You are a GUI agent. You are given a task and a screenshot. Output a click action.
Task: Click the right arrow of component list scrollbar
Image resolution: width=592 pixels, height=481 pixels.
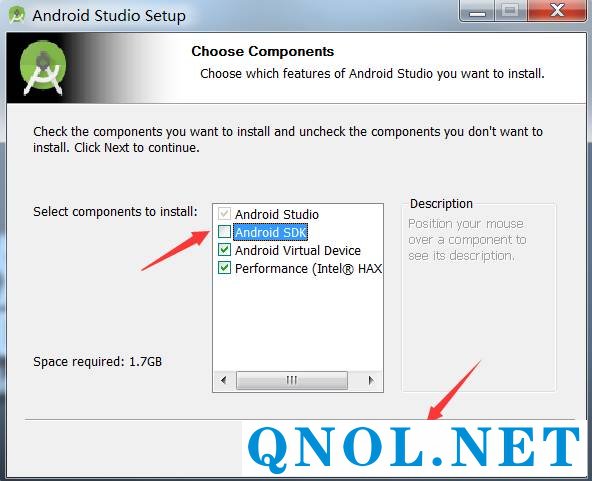click(x=371, y=380)
